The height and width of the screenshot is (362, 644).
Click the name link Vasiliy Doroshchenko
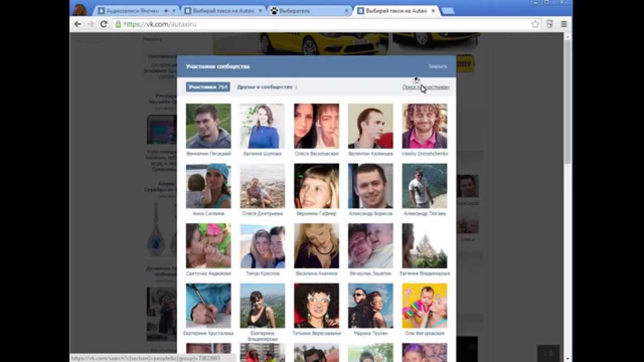pos(425,153)
